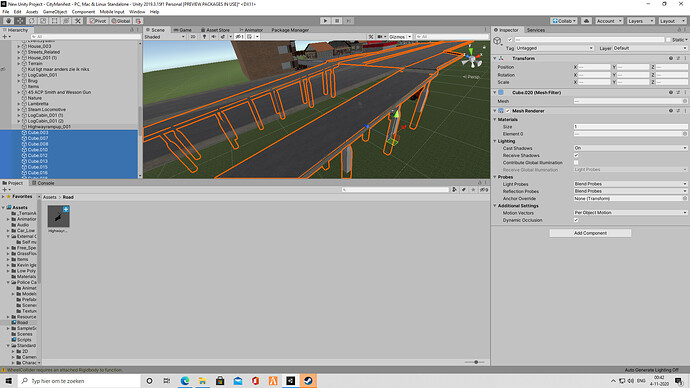
Task: Open the Collab dropdown
Action: [564, 21]
